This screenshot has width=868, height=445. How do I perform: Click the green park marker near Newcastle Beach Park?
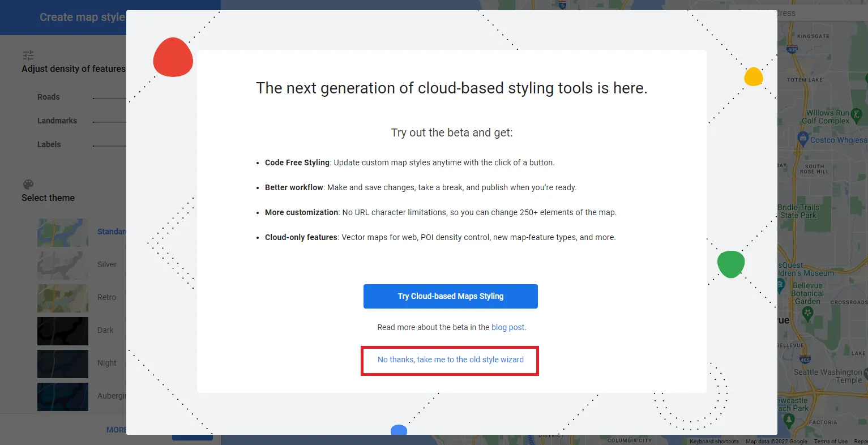pyautogui.click(x=789, y=418)
